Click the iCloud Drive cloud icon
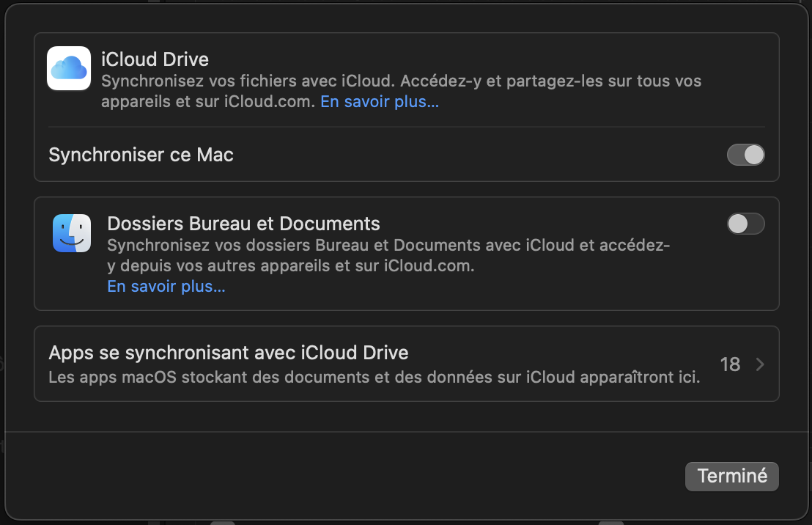This screenshot has height=525, width=812. point(69,68)
